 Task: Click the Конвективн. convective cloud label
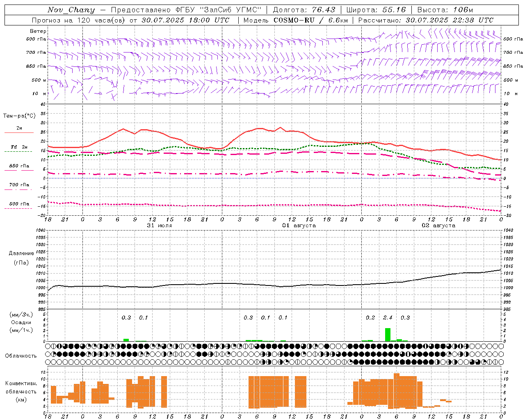tap(21, 383)
